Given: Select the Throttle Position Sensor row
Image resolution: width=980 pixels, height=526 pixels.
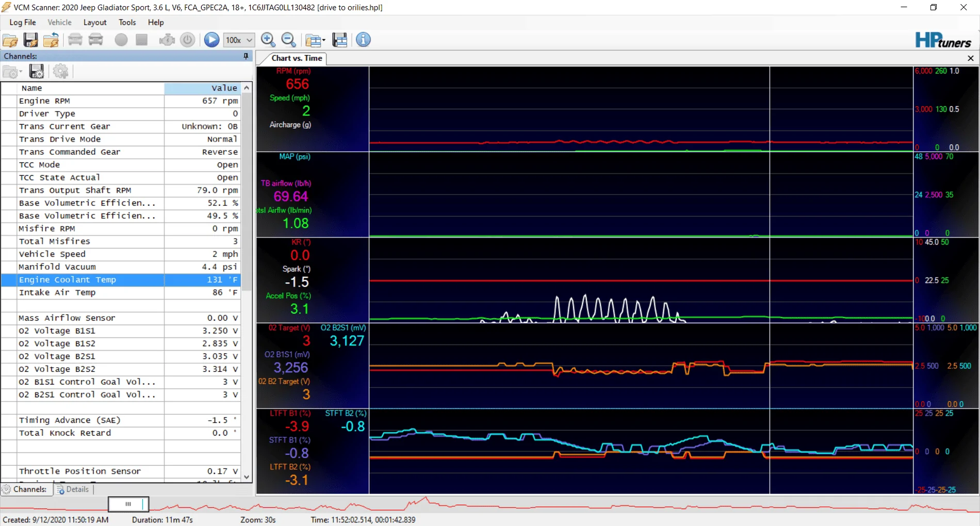Looking at the screenshot, I should point(121,471).
